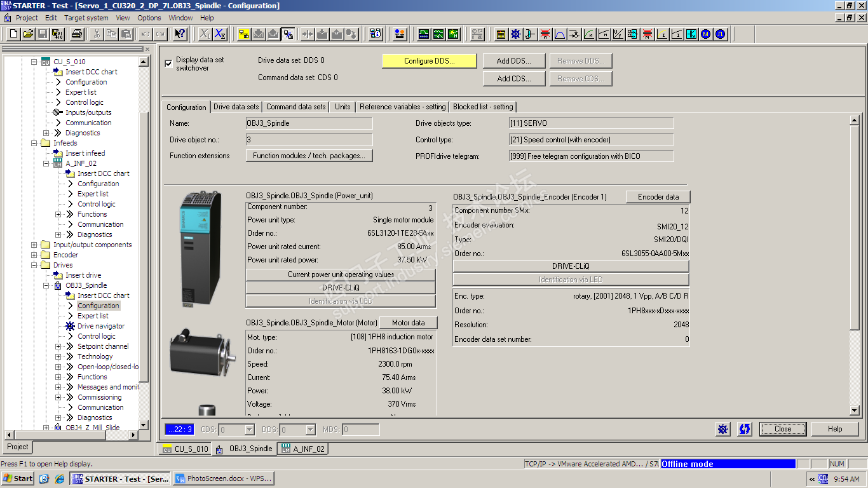This screenshot has width=868, height=488.
Task: Open Internet Explorer from the taskbar
Action: (60, 478)
